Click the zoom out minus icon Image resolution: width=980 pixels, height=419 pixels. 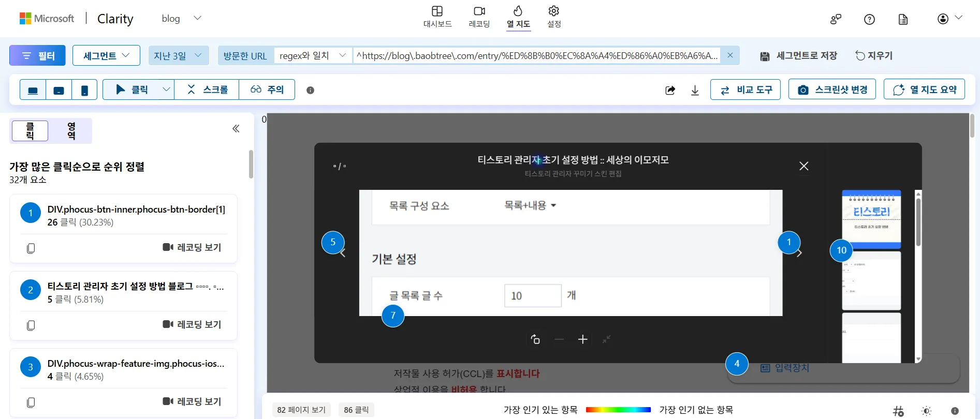tap(559, 339)
